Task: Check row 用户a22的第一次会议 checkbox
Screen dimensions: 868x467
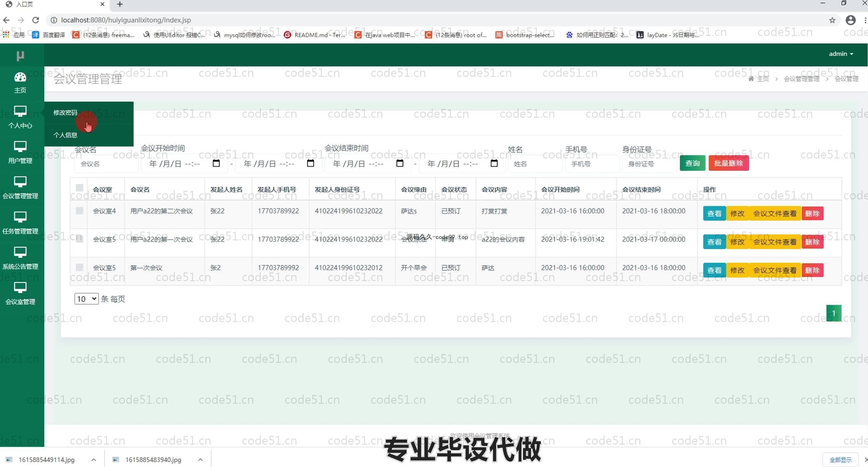Action: [79, 239]
